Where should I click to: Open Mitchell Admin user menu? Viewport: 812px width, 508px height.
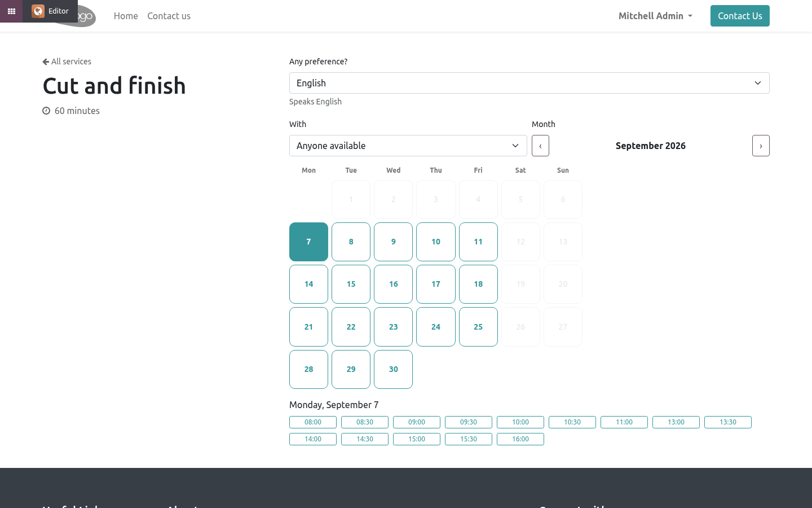tap(655, 16)
